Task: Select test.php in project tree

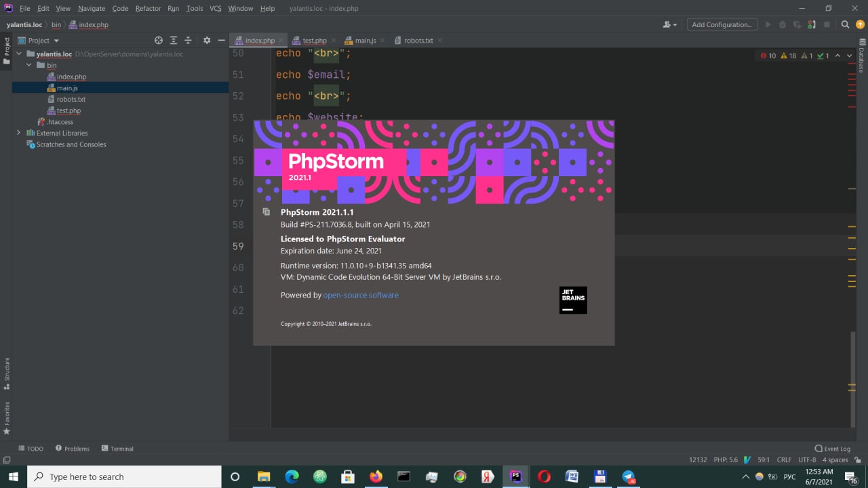Action: [68, 110]
